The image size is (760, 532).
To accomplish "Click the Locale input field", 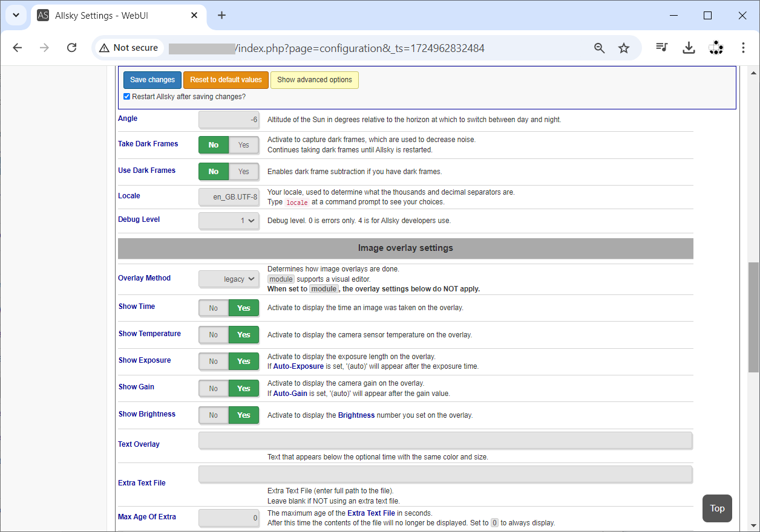I will click(229, 196).
